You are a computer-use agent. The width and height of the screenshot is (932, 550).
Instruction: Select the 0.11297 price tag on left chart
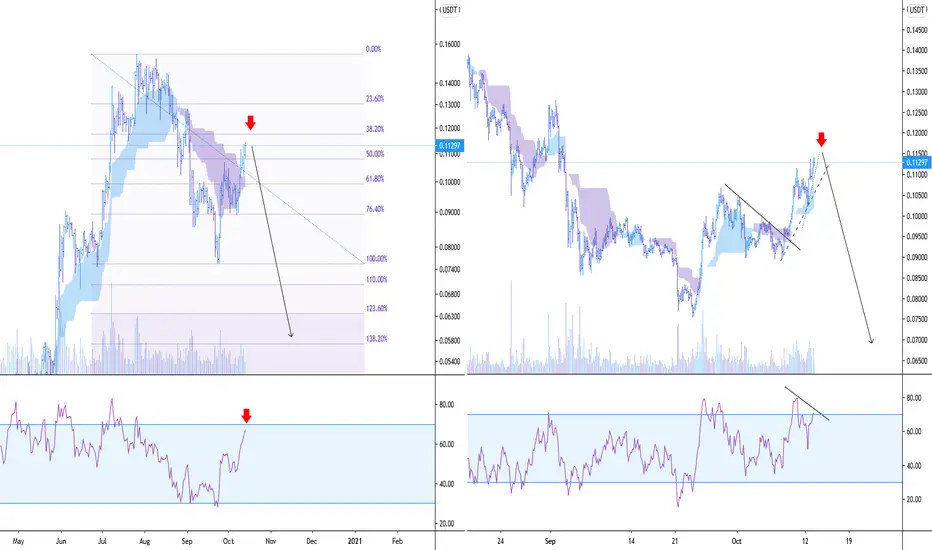(x=450, y=146)
